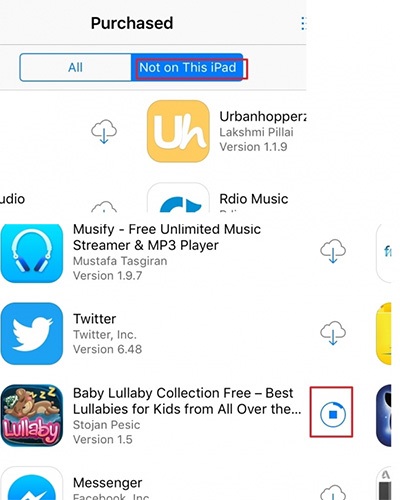Open the Urbanhopperz title text
Image resolution: width=400 pixels, height=500 pixels.
tap(263, 117)
